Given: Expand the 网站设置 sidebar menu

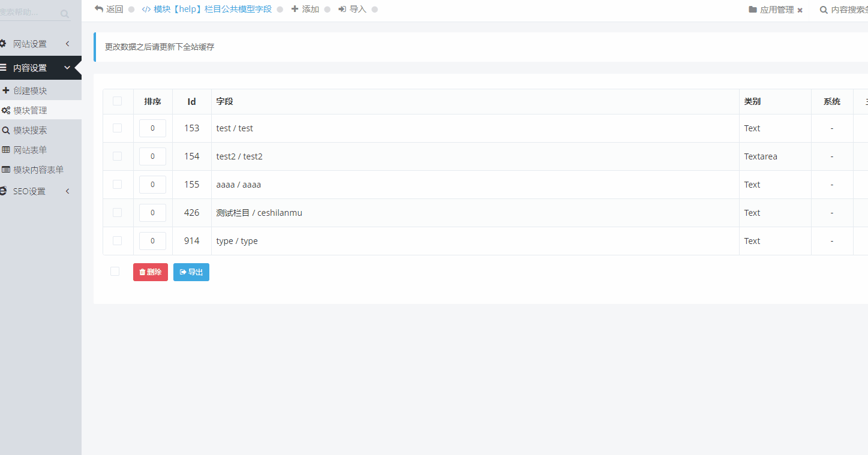Looking at the screenshot, I should tap(41, 44).
